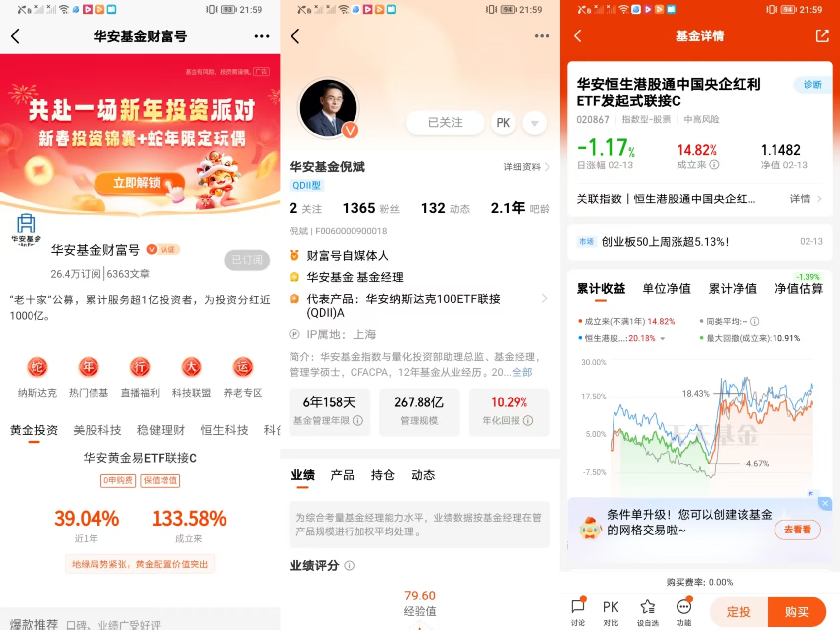Close the 条件单升级 promotion popup
Viewport: 840px width, 630px height.
click(825, 503)
